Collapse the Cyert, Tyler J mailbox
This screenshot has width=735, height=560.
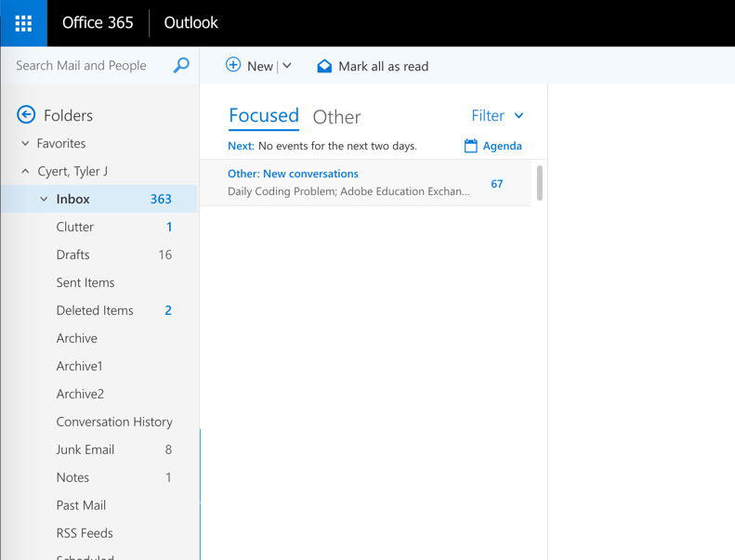coord(25,172)
